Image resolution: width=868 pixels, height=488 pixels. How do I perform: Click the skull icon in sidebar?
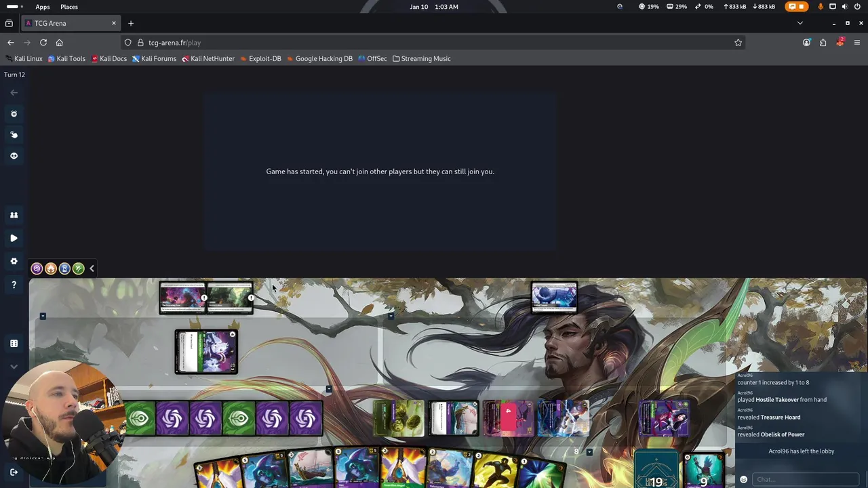14,156
